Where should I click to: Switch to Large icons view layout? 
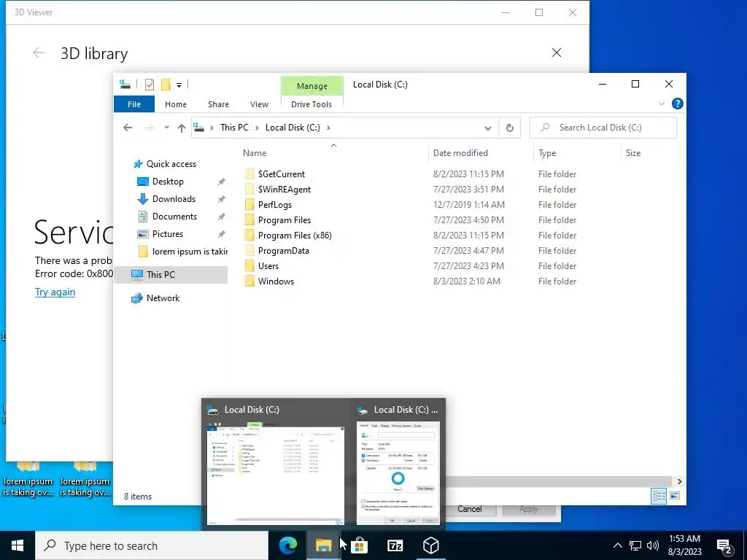tap(675, 496)
